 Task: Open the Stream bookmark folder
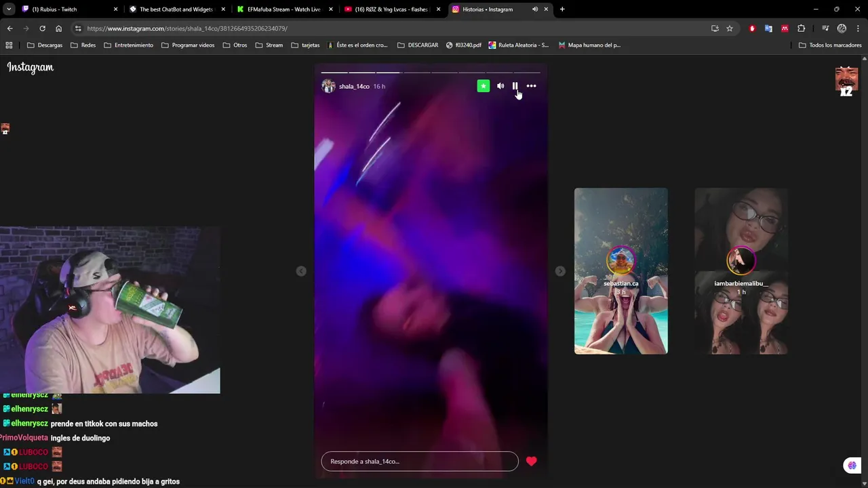pyautogui.click(x=269, y=45)
